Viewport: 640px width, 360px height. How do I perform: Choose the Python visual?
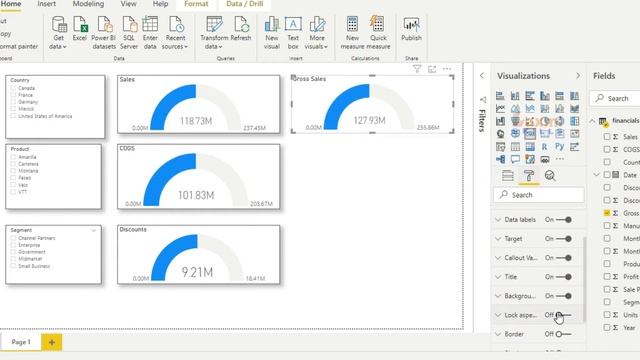[x=560, y=147]
